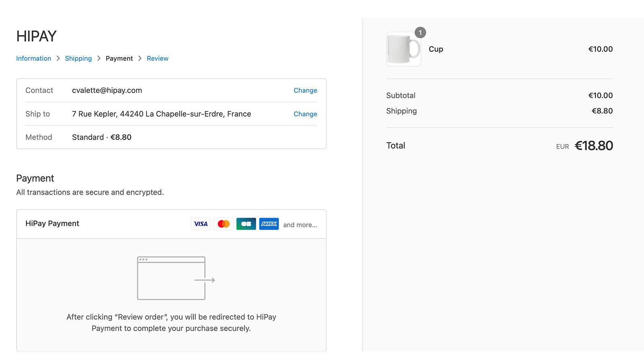Click the Ship to row label

click(x=37, y=114)
